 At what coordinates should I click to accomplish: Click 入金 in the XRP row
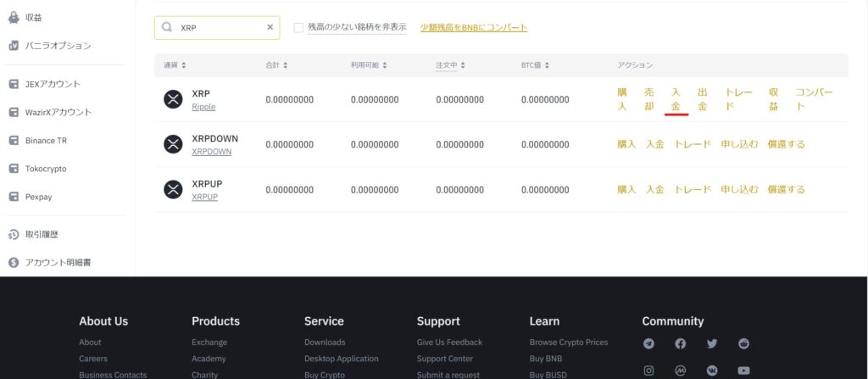point(676,100)
